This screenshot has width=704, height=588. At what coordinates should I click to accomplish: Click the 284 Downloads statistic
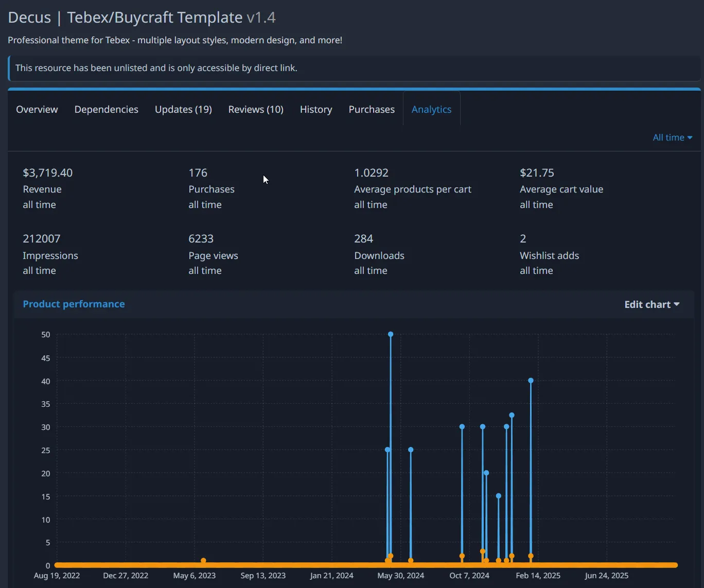pyautogui.click(x=363, y=239)
